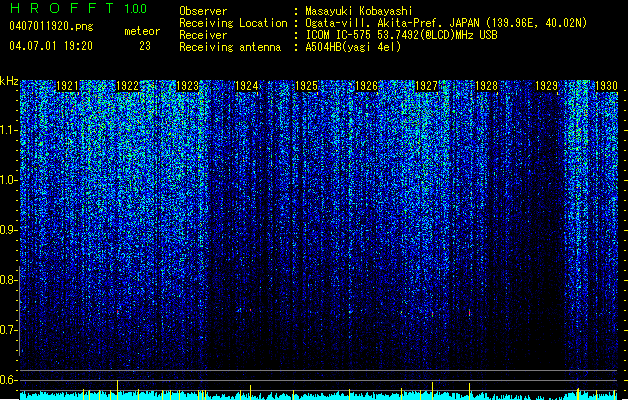Viewport: 629px width, 400px height.
Task: Click the 1921 time label
Action: point(67,86)
